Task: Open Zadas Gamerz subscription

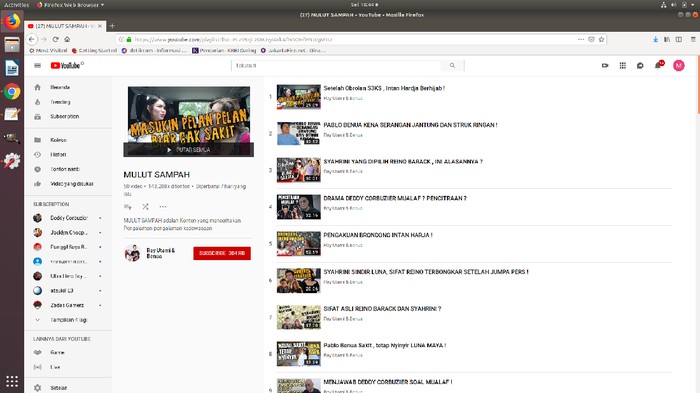Action: coord(68,305)
